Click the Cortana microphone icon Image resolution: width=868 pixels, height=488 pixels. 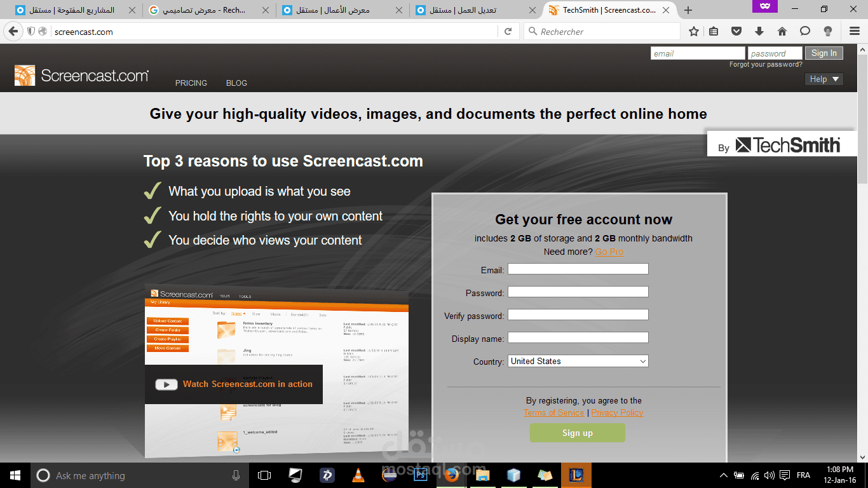click(x=236, y=475)
